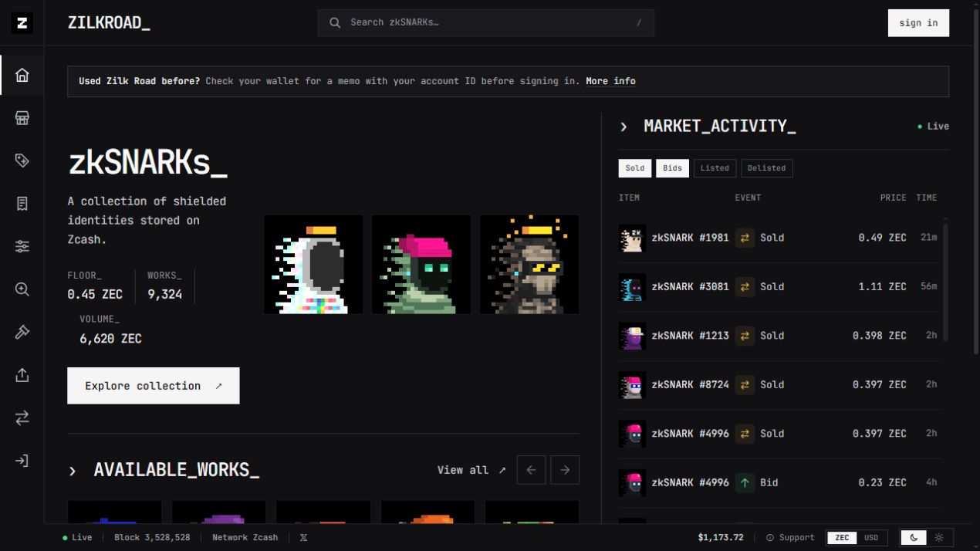Expand AVAILABLE_WORKS_ chevron
Viewport: 980px width, 551px height.
pyautogui.click(x=73, y=471)
